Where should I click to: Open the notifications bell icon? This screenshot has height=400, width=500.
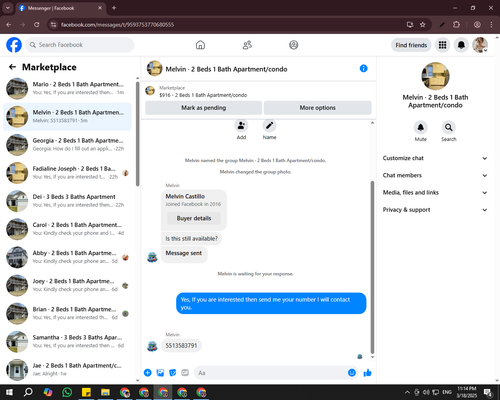[x=461, y=45]
